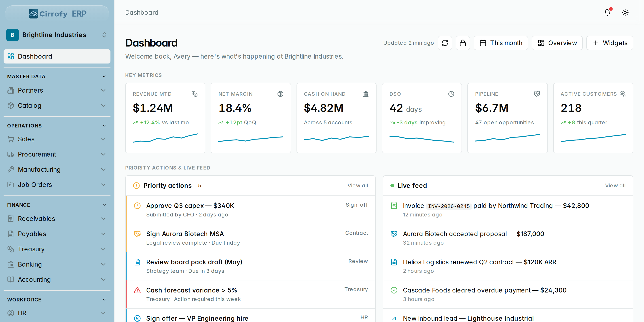Click the Priority actions count badge 5
Viewport: 644px width, 322px height.
(x=199, y=186)
